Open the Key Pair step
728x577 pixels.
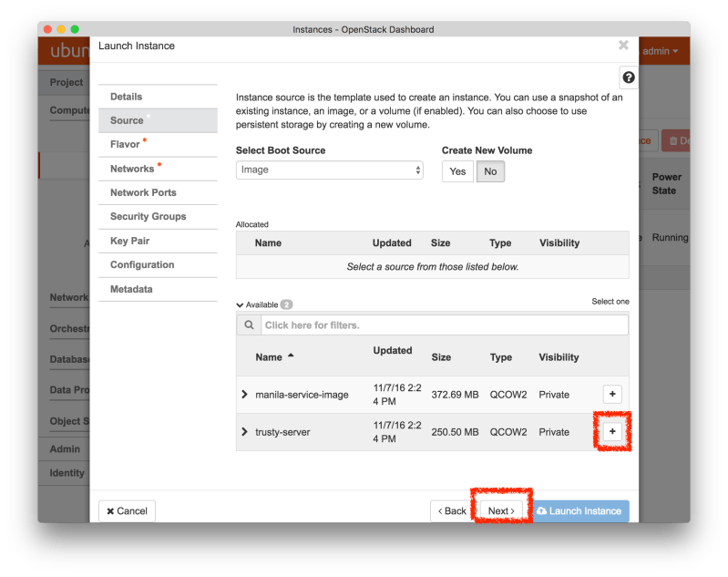(158, 241)
